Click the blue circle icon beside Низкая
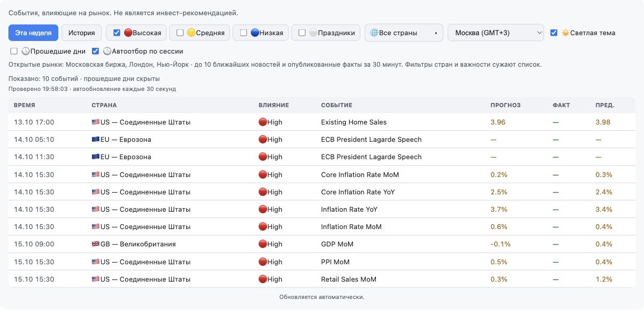 point(254,33)
